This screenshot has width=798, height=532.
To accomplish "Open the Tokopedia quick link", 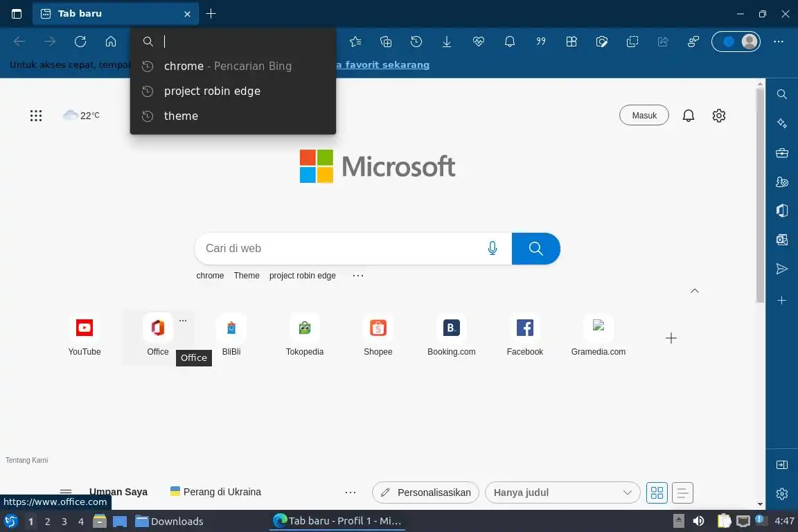I will pos(305,337).
